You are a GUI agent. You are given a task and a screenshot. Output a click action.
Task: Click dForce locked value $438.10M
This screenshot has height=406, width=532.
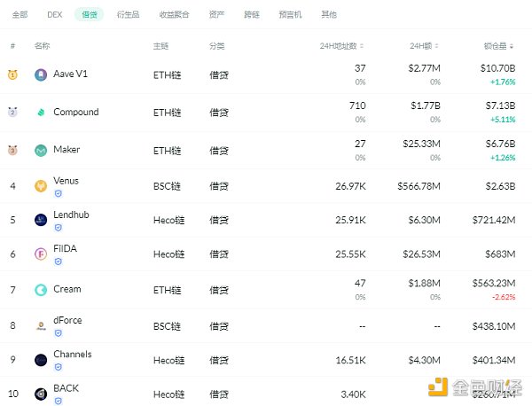494,326
